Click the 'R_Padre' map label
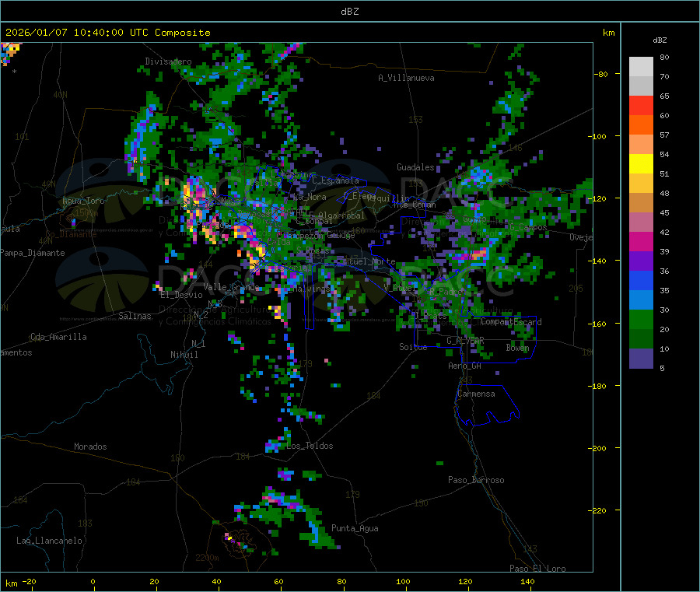This screenshot has height=592, width=700. click(445, 292)
